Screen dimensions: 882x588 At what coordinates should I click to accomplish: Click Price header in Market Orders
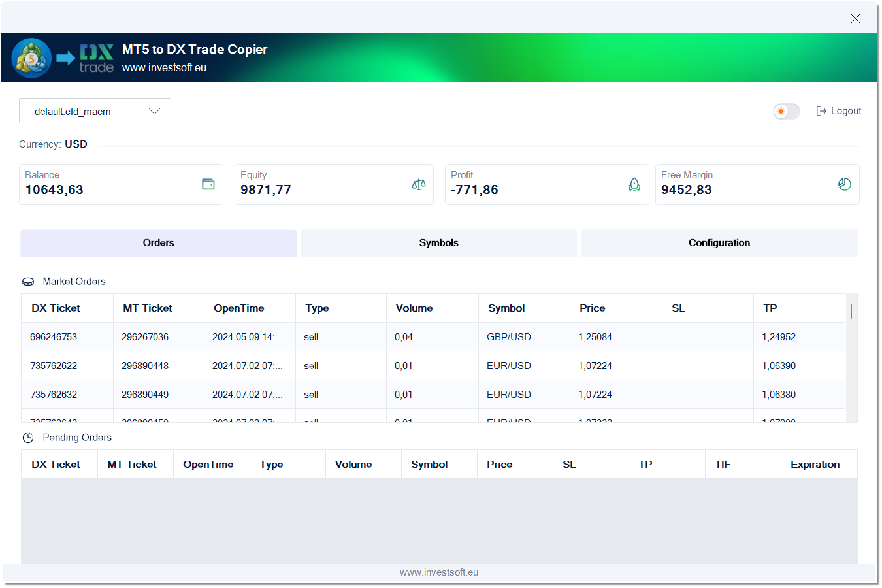616,308
